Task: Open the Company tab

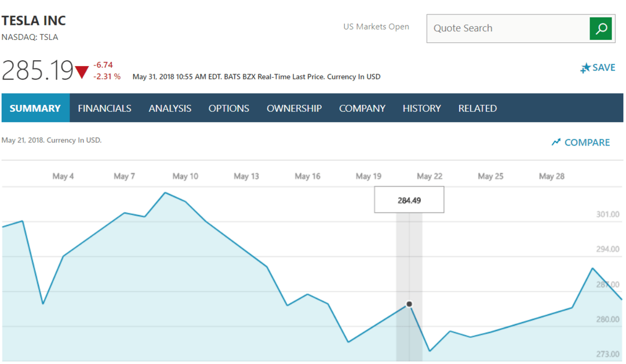Action: pos(362,108)
